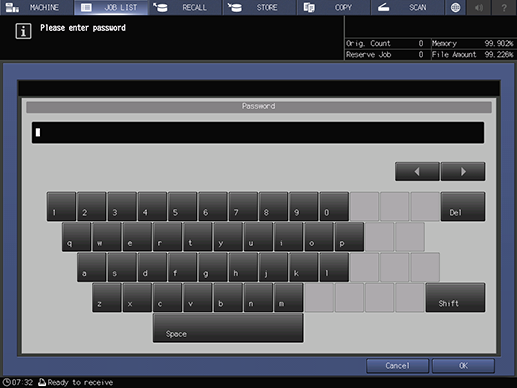
Task: Tap the h key
Action: [243, 267]
